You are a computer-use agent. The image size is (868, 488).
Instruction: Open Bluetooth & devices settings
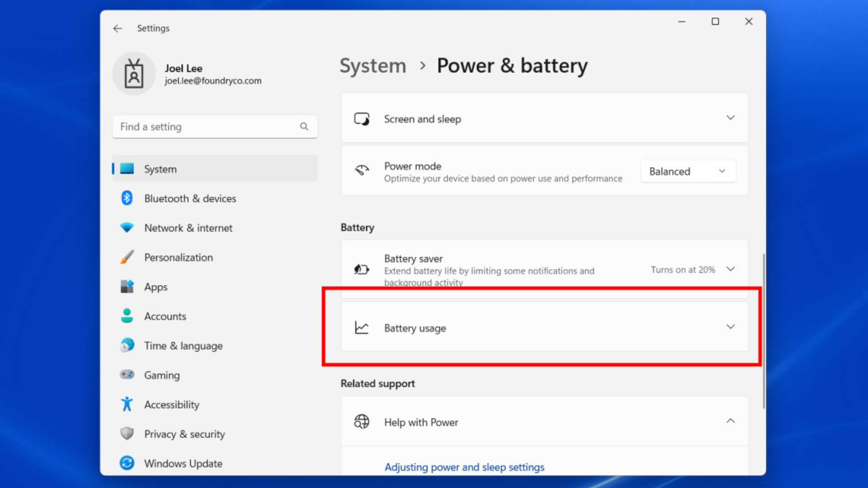(190, 198)
